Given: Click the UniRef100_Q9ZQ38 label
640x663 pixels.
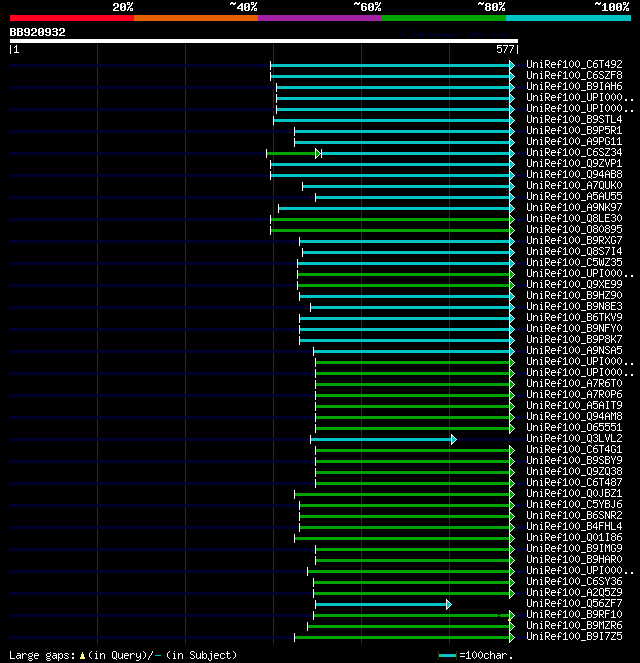Looking at the screenshot, I should (x=574, y=471).
